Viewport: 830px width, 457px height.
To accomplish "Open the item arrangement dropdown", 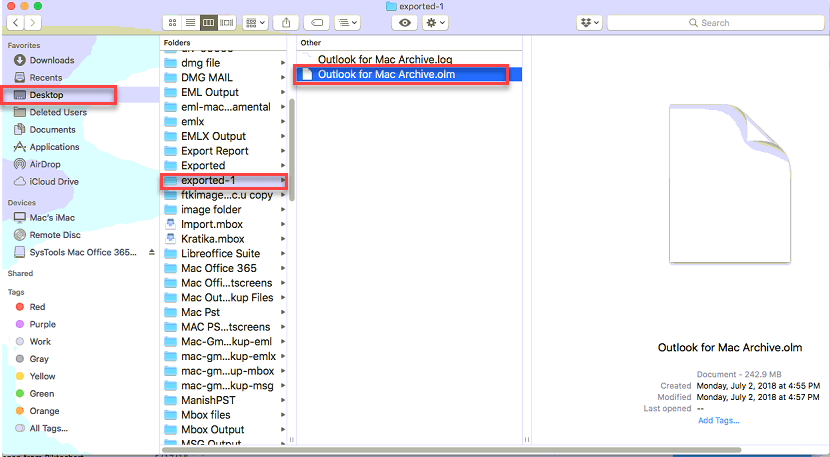I will tap(255, 22).
